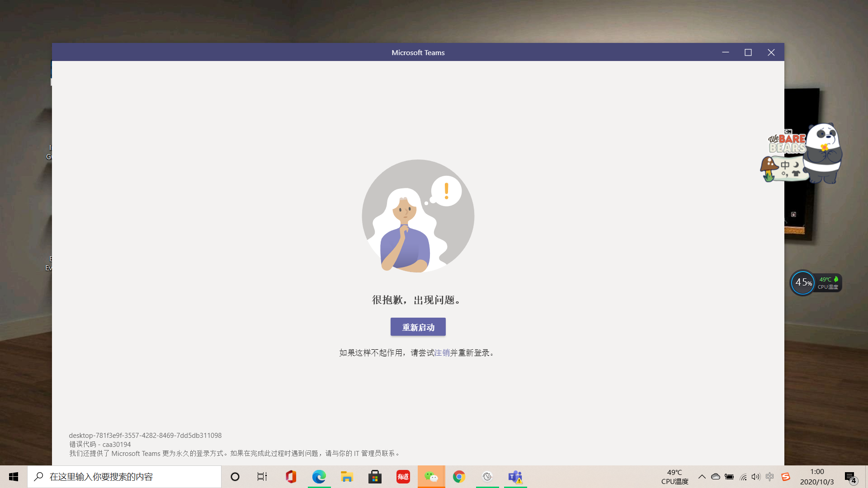
Task: Open Cortana circle icon on taskbar
Action: pyautogui.click(x=235, y=477)
